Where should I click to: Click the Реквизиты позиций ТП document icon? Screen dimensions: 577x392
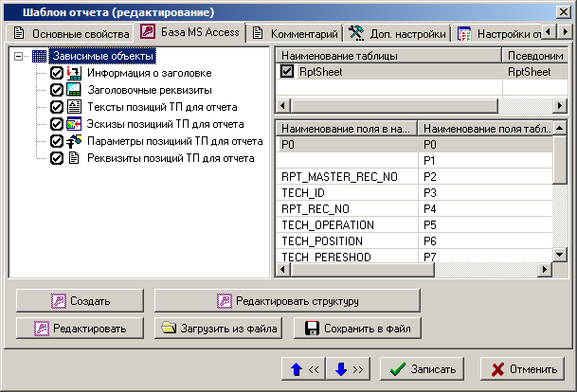pyautogui.click(x=74, y=158)
